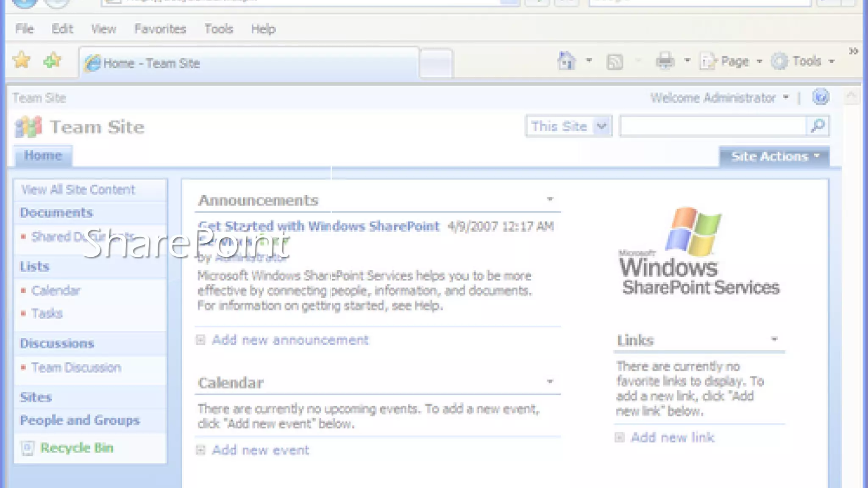This screenshot has height=488, width=868.
Task: Click the Team Site breadcrumb link
Action: [39, 98]
